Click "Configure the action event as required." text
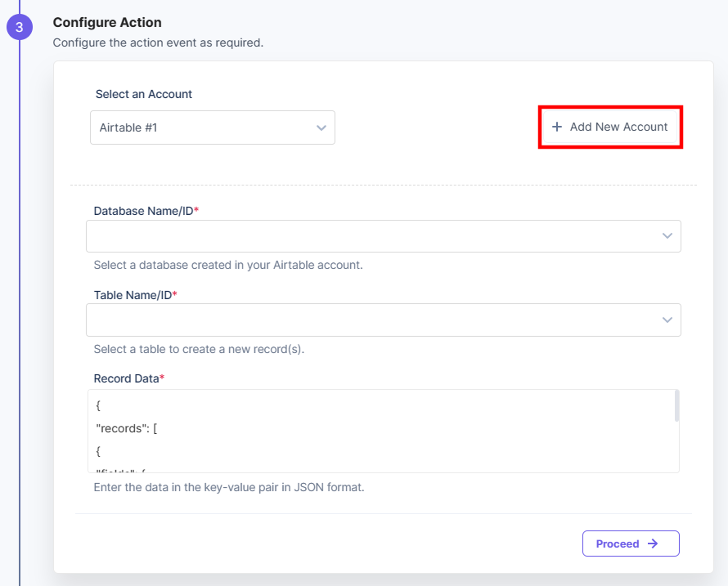Viewport: 728px width, 586px height. pyautogui.click(x=158, y=42)
